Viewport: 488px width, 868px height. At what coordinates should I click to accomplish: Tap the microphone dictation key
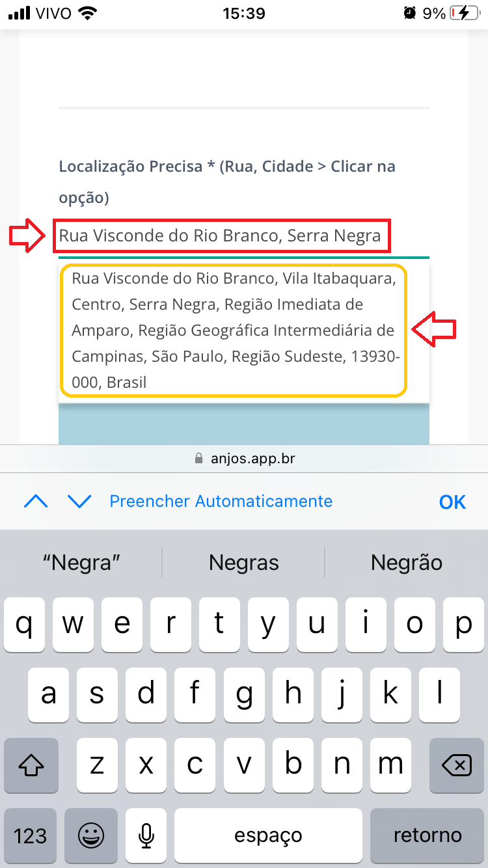coord(146,835)
